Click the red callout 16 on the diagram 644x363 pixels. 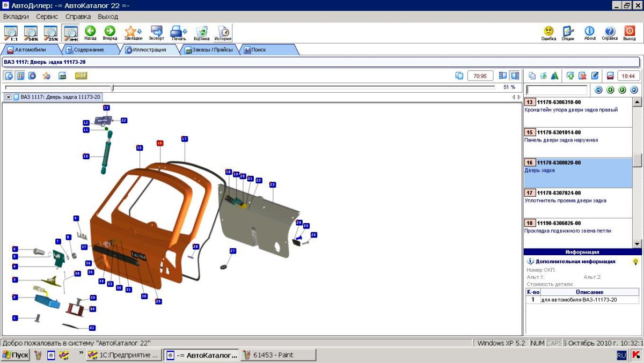coord(159,143)
